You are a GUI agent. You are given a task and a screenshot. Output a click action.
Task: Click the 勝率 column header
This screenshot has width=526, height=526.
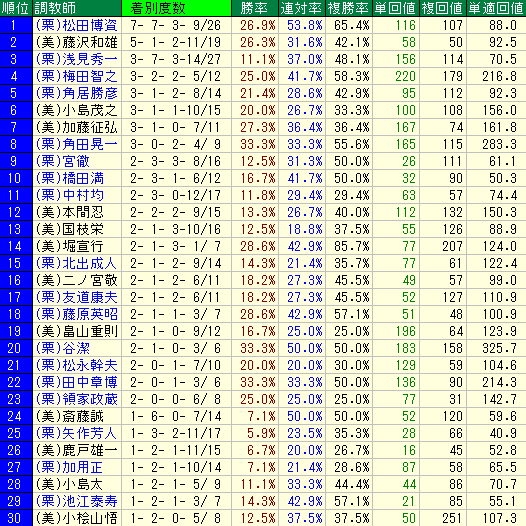[255, 8]
